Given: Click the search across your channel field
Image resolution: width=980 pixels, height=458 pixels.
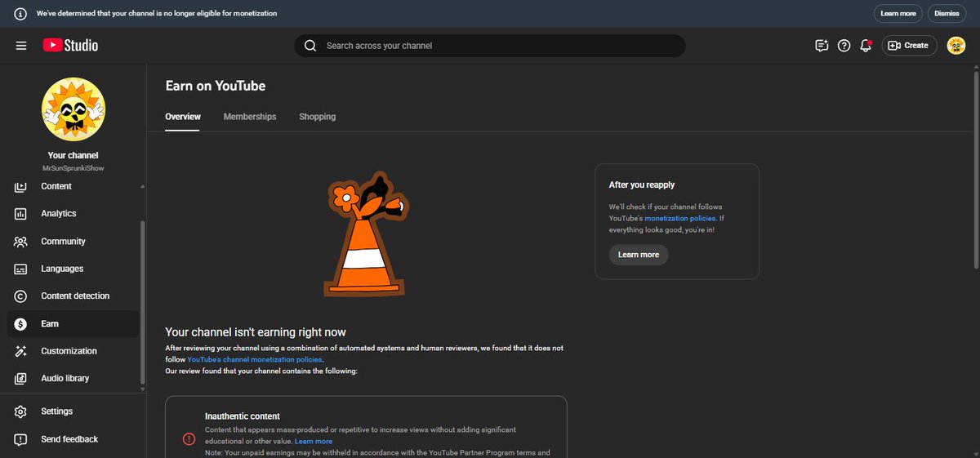Looking at the screenshot, I should (x=490, y=46).
